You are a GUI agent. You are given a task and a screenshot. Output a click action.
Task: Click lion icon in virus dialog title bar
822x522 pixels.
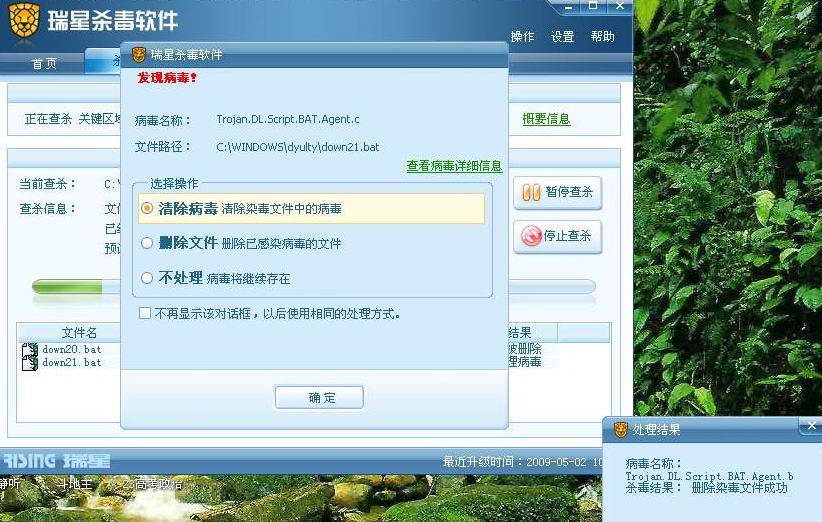click(x=138, y=54)
